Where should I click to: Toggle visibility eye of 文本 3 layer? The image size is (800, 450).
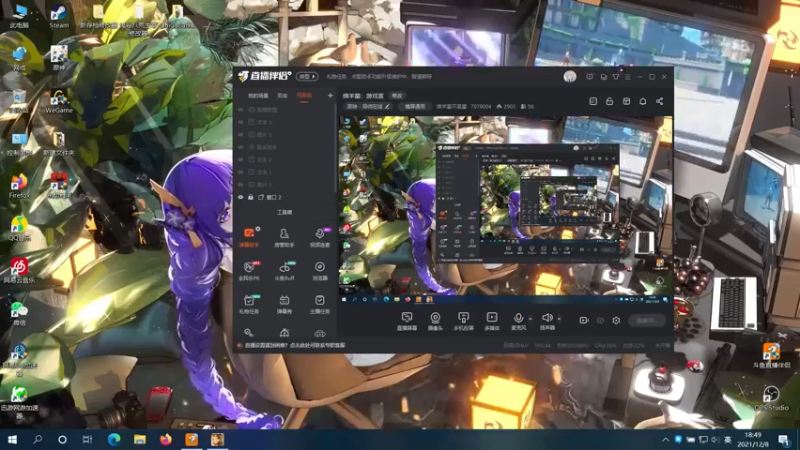[x=240, y=122]
